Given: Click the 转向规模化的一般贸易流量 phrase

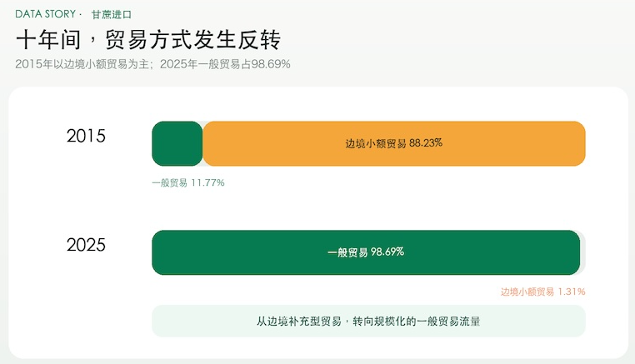Looking at the screenshot, I should pos(417,322).
